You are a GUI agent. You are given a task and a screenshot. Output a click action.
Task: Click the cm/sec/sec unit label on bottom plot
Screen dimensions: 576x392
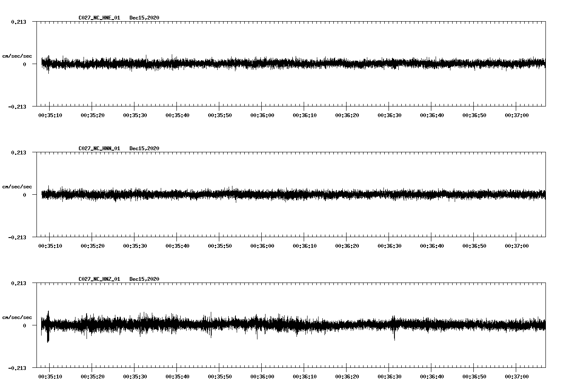coord(18,317)
